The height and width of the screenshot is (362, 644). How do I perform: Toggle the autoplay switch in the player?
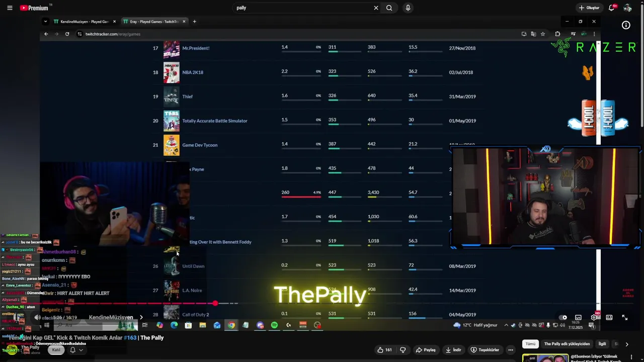[x=563, y=317]
